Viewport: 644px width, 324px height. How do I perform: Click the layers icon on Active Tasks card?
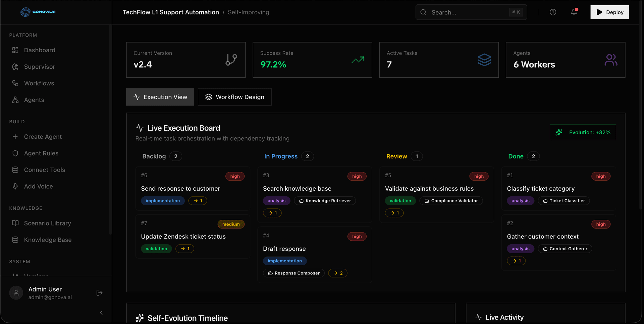(x=484, y=60)
